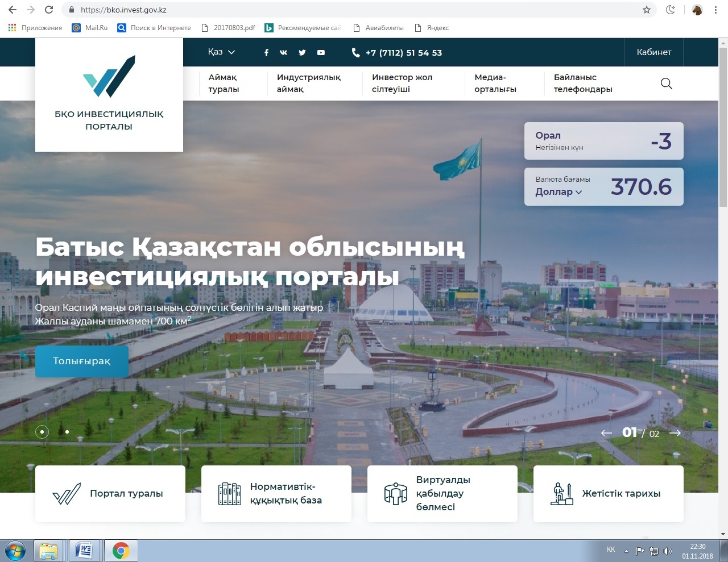Open the YouTube social icon
This screenshot has width=728, height=562.
(x=321, y=53)
